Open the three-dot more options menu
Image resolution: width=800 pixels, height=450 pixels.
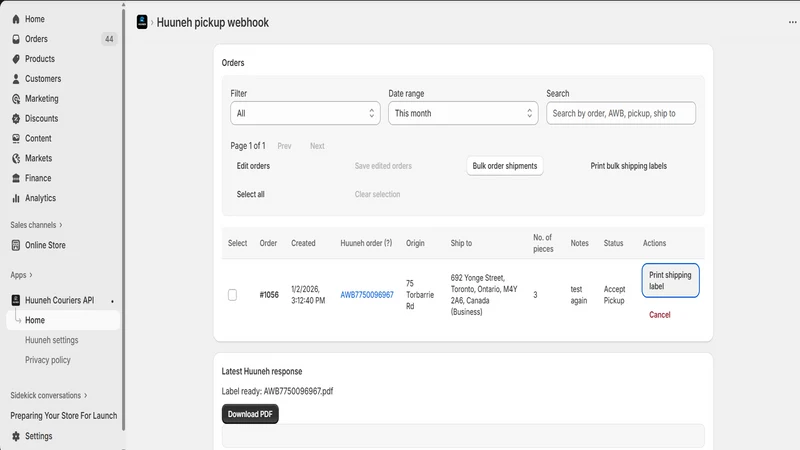(x=792, y=22)
